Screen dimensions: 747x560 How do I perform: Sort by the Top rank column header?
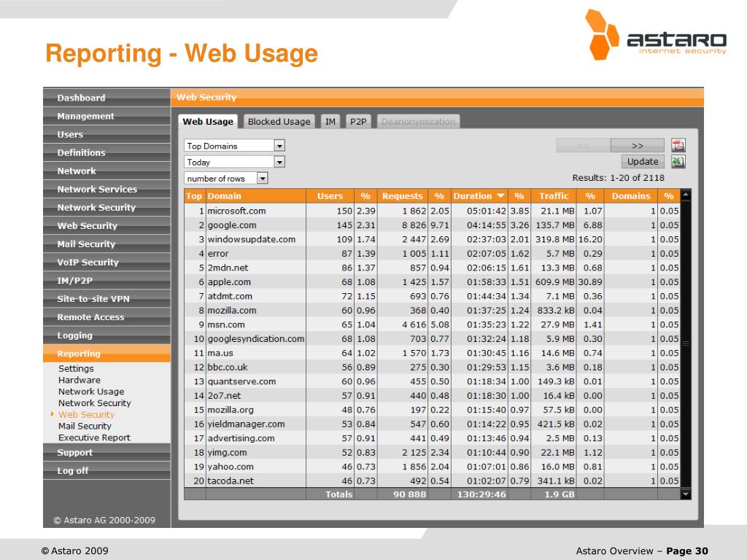[x=194, y=195]
